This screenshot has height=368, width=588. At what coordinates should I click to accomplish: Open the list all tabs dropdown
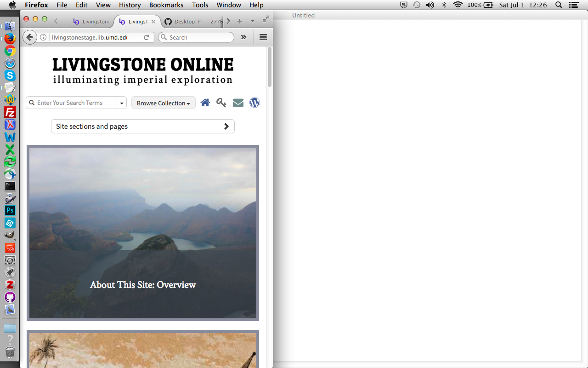point(252,21)
